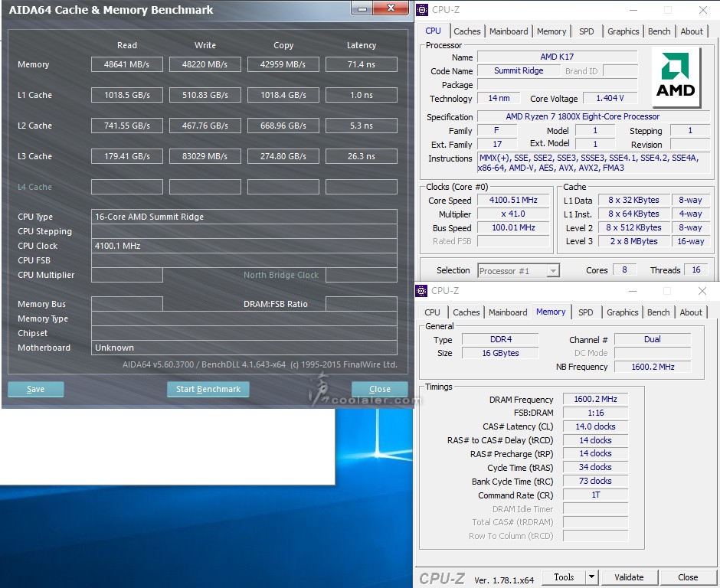The width and height of the screenshot is (720, 588).
Task: Click the AMD logo in the CPU-Z Processor section
Action: [x=676, y=77]
